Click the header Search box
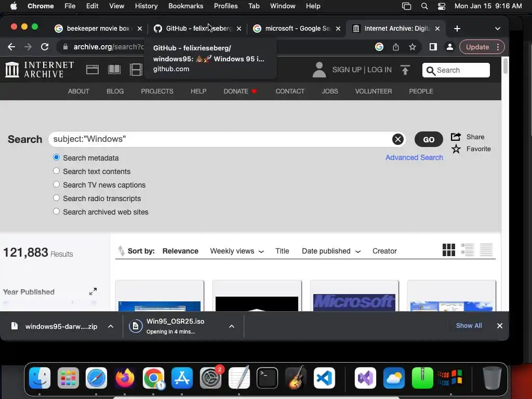Image resolution: width=532 pixels, height=399 pixels. click(456, 70)
